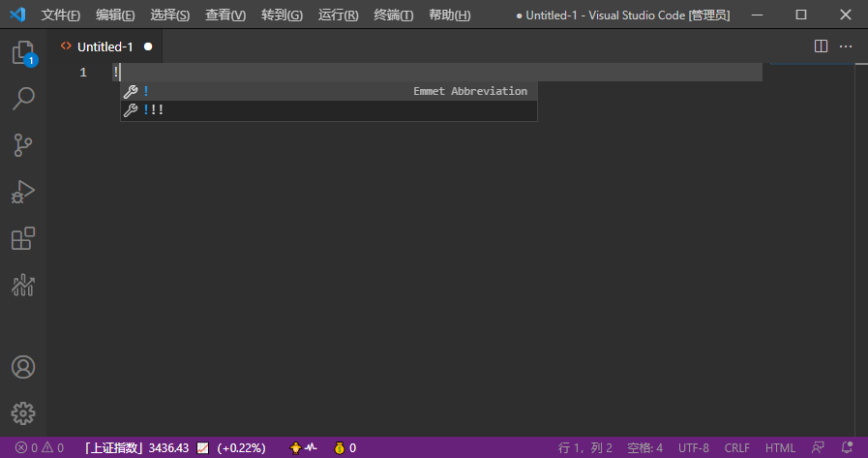Change file encoding UTF-8

(694, 447)
